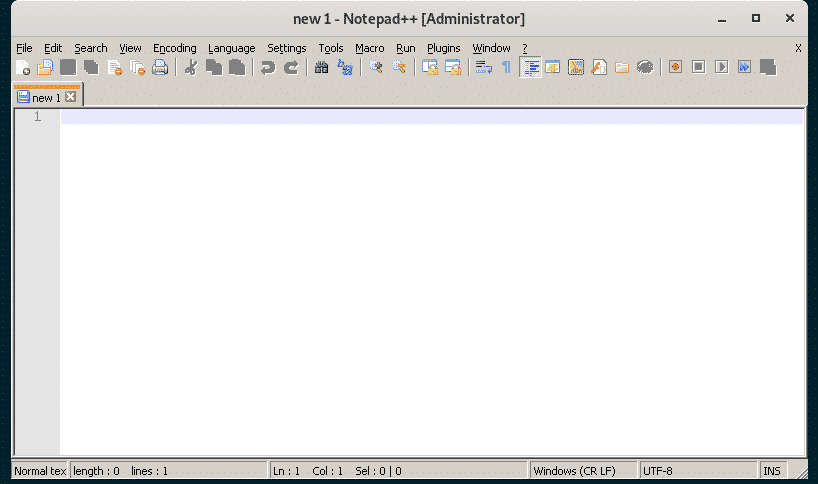Open the Encoding menu
Image resolution: width=818 pixels, height=484 pixels.
point(175,48)
